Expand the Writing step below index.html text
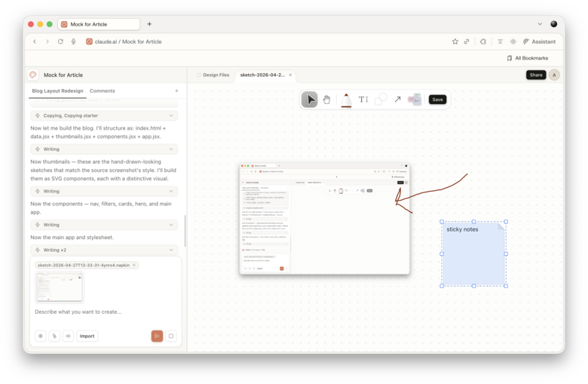 [104, 149]
